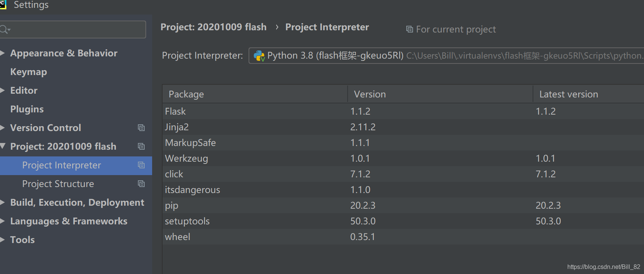Viewport: 644px width, 274px height.
Task: Collapse the Project: 20201009 flash section
Action: pos(3,146)
